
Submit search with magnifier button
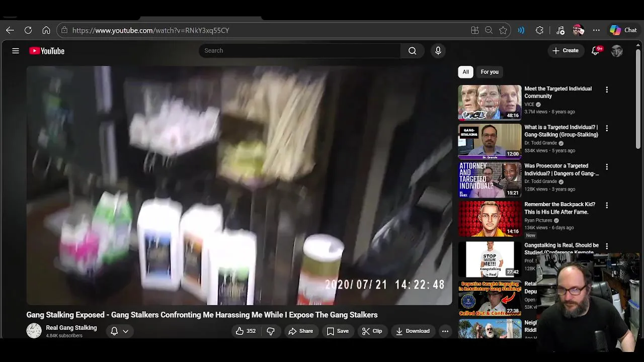coord(412,50)
